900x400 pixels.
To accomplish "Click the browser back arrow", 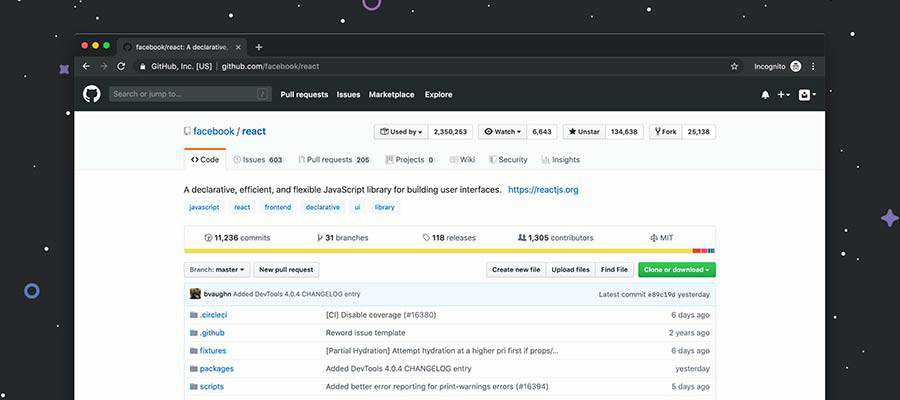I will coord(86,66).
